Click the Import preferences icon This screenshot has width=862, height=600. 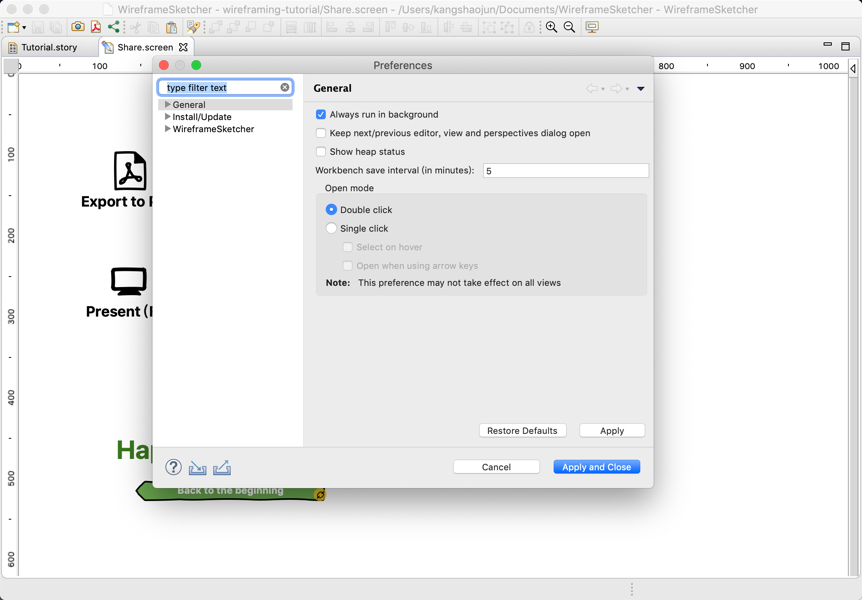tap(197, 467)
